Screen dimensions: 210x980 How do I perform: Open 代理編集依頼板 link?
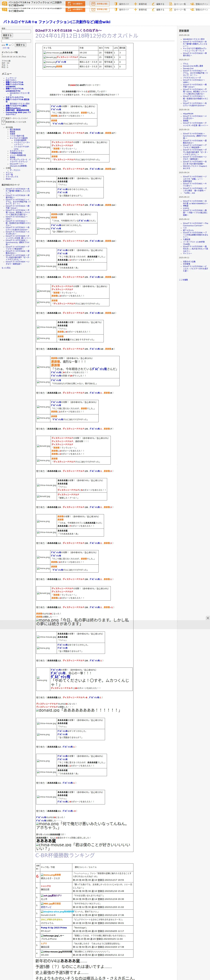click(x=16, y=153)
